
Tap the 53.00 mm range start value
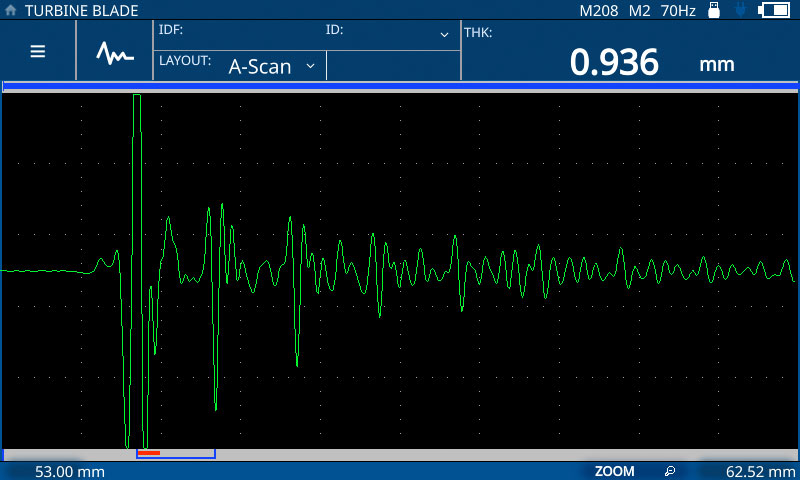pos(70,471)
